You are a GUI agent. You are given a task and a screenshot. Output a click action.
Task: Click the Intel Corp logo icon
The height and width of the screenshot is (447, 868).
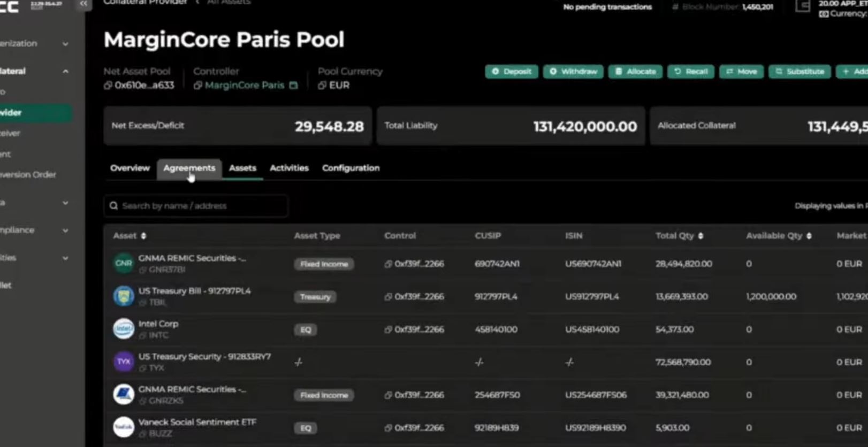pyautogui.click(x=124, y=329)
